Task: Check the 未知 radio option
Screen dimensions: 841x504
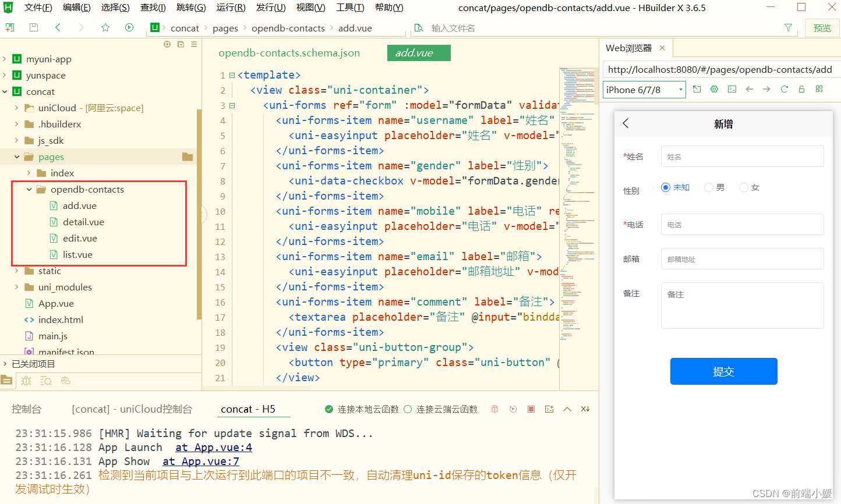Action: coord(665,187)
